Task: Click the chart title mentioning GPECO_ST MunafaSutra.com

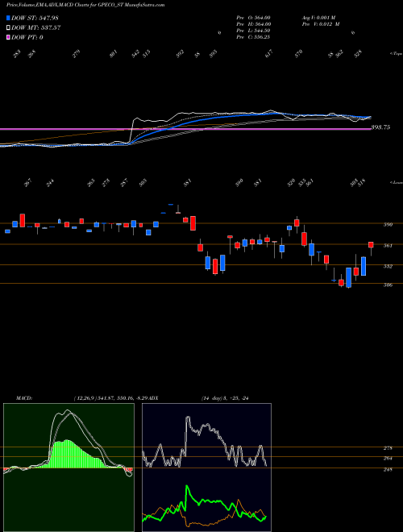Action: click(85, 5)
